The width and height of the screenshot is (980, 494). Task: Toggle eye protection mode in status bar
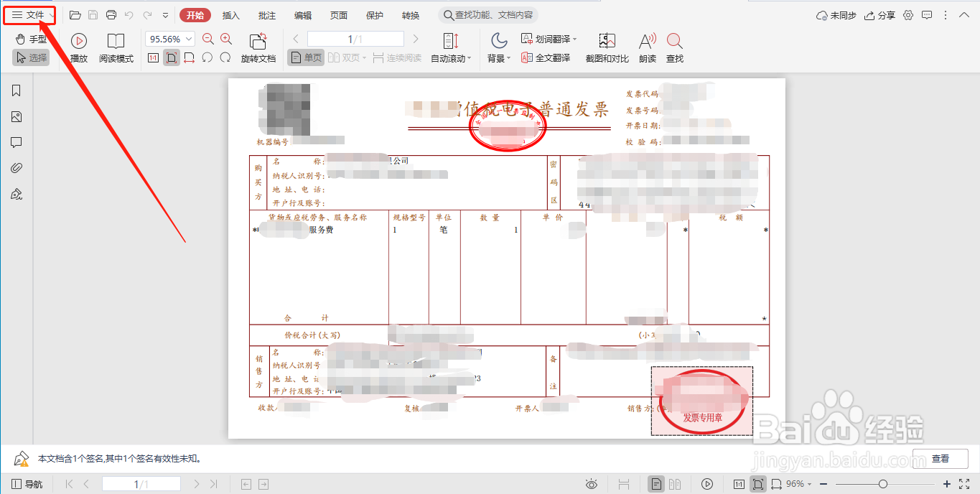coord(592,484)
